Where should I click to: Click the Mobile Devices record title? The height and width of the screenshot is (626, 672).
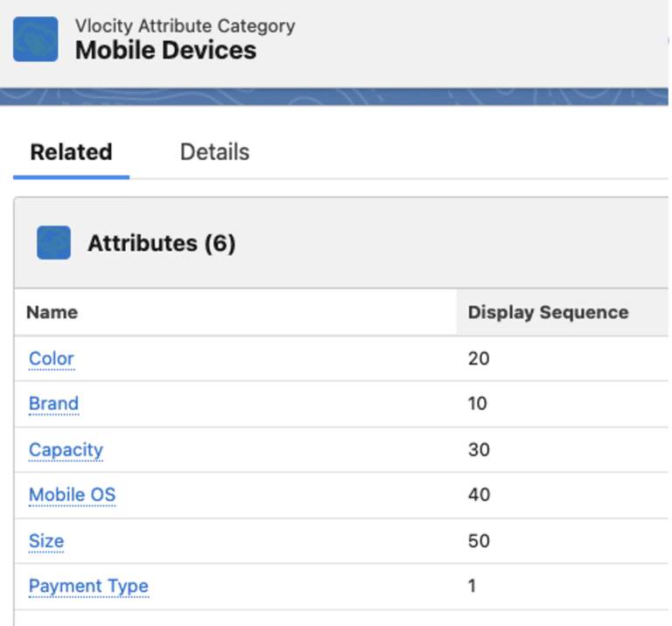point(166,50)
